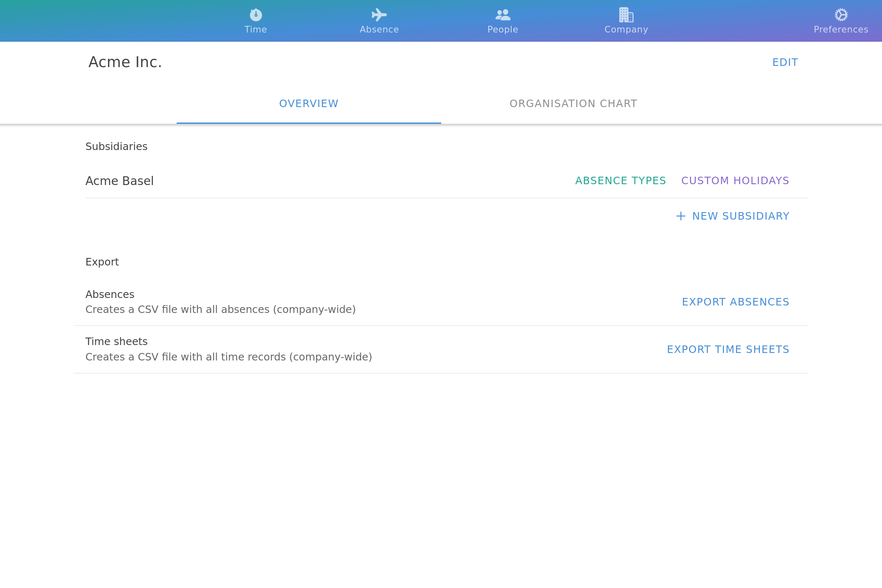Open Custom Holidays for Acme Basel
The width and height of the screenshot is (882, 588).
pyautogui.click(x=735, y=180)
